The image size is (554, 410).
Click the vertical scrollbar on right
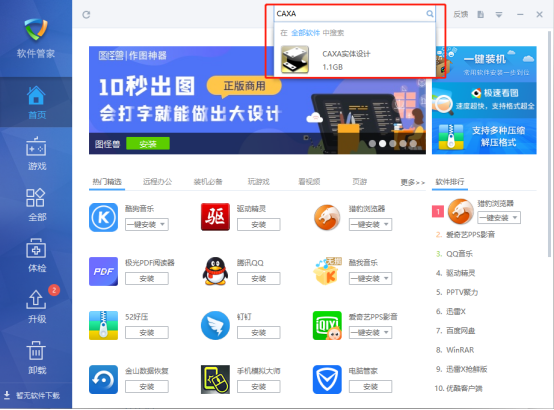point(549,144)
